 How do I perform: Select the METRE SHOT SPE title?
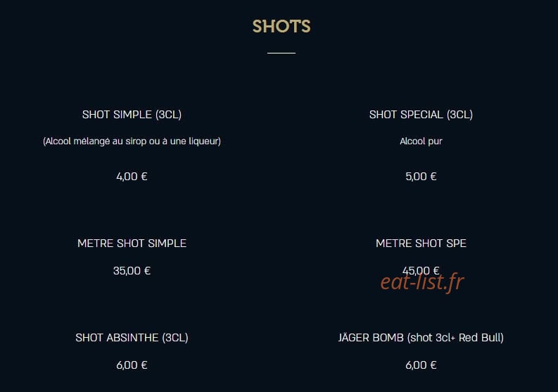tap(421, 244)
